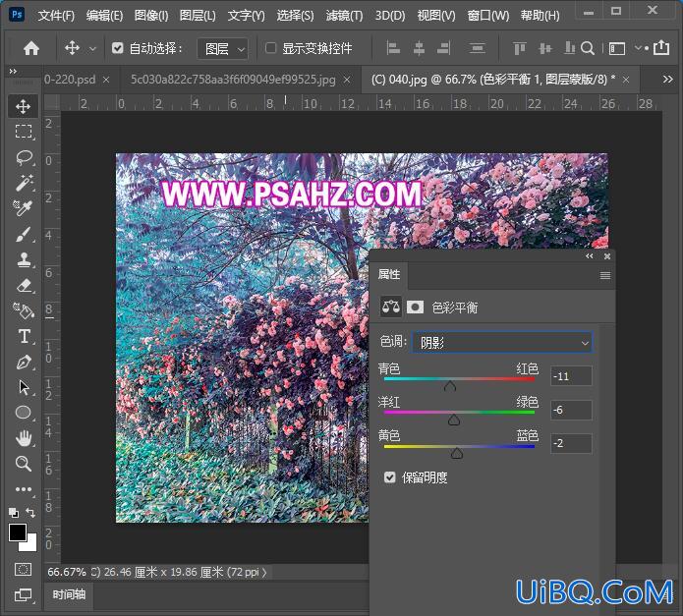Toggle the 保留明度 checkbox
This screenshot has height=616, width=683.
tap(390, 477)
